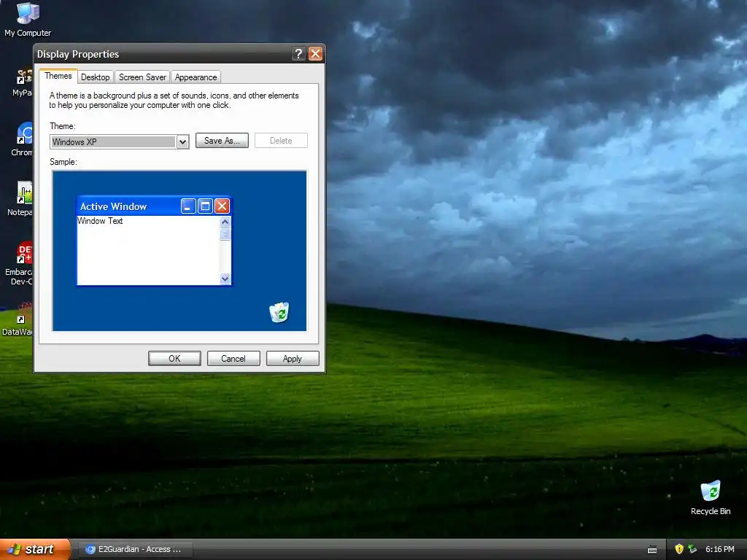Click red X in sample Active Window
The width and height of the screenshot is (747, 560).
(x=222, y=206)
